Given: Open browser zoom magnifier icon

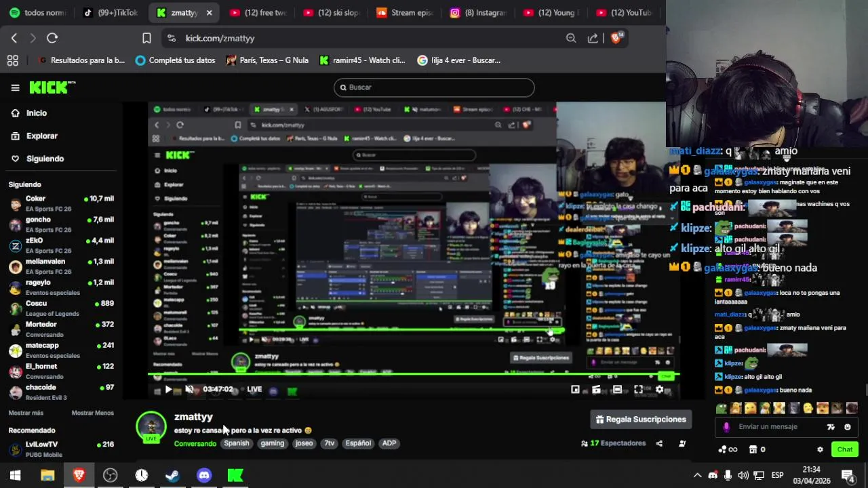Looking at the screenshot, I should click(571, 38).
